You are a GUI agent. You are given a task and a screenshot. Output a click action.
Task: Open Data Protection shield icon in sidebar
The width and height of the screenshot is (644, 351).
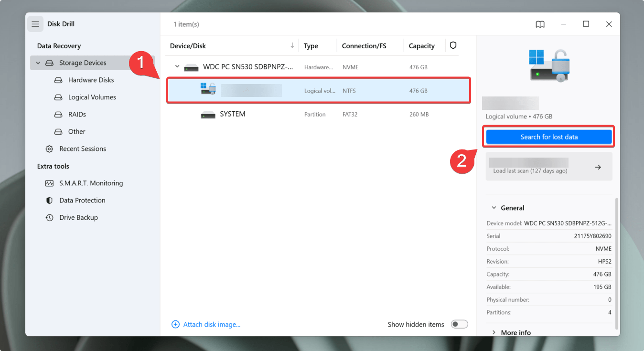point(49,201)
